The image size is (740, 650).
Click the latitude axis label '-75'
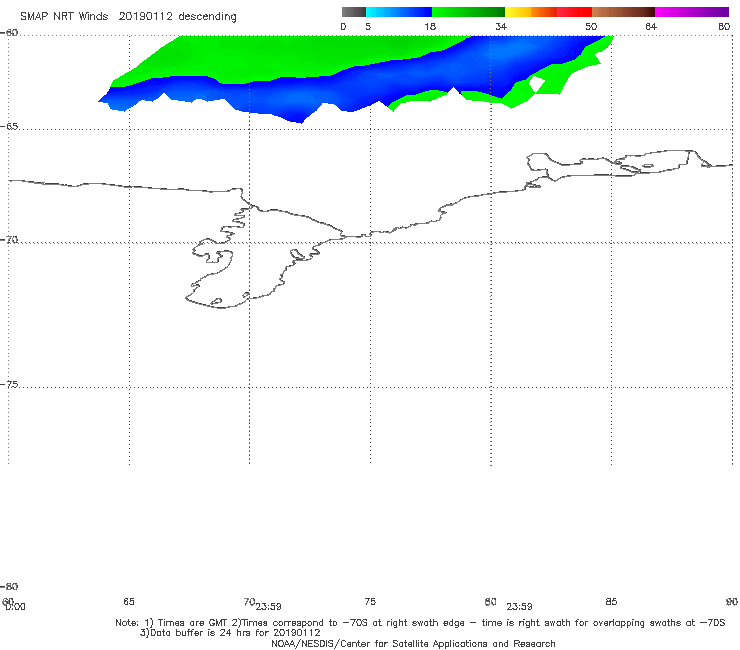[9, 384]
